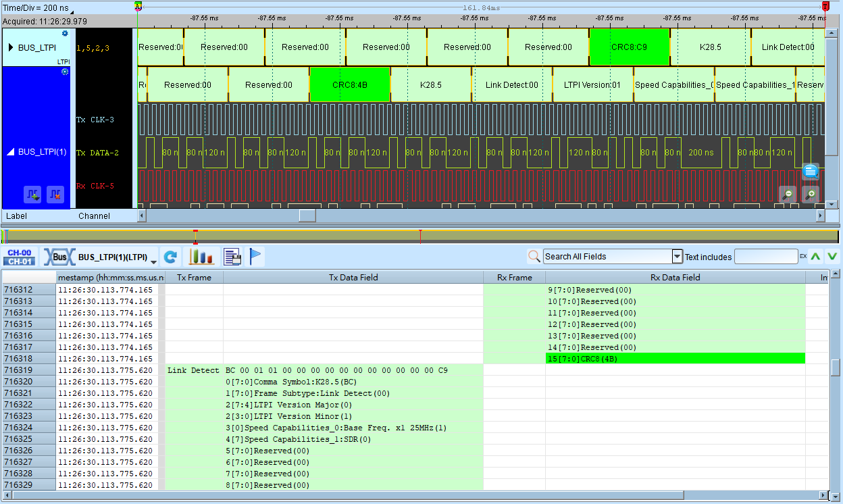Click the search magnifier icon

click(x=534, y=256)
